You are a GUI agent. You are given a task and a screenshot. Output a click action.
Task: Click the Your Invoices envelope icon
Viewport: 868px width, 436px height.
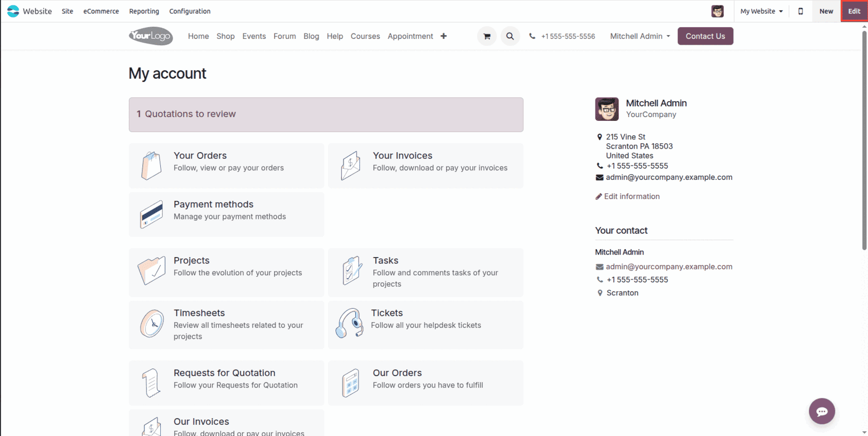350,166
